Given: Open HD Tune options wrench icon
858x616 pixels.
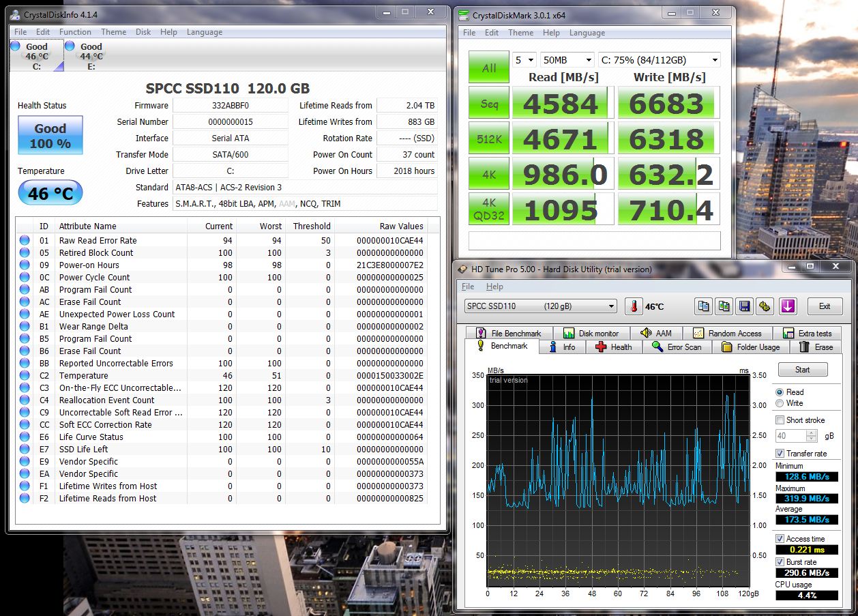Looking at the screenshot, I should [x=765, y=306].
